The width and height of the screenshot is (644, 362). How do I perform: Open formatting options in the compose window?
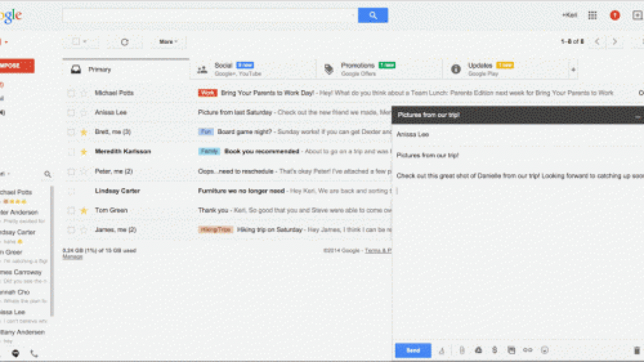click(442, 350)
